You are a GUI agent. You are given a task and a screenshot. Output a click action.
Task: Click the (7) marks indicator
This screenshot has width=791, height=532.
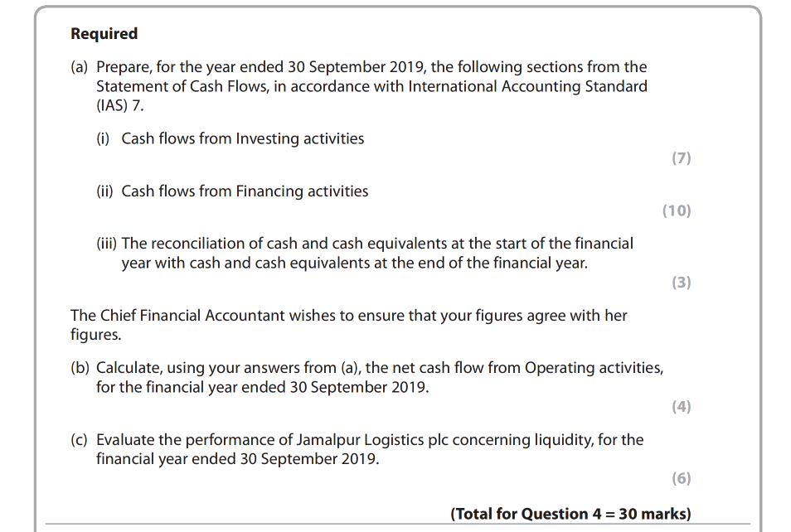click(681, 158)
